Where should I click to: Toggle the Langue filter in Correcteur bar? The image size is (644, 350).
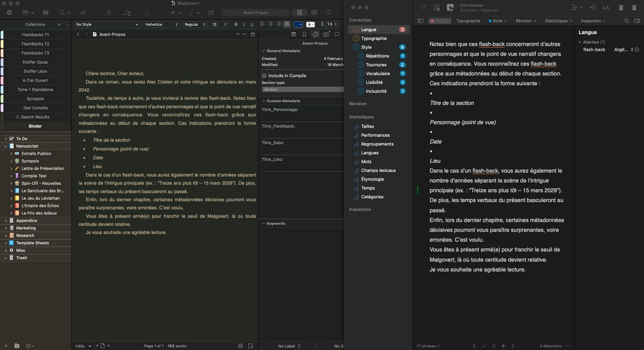[x=439, y=21]
